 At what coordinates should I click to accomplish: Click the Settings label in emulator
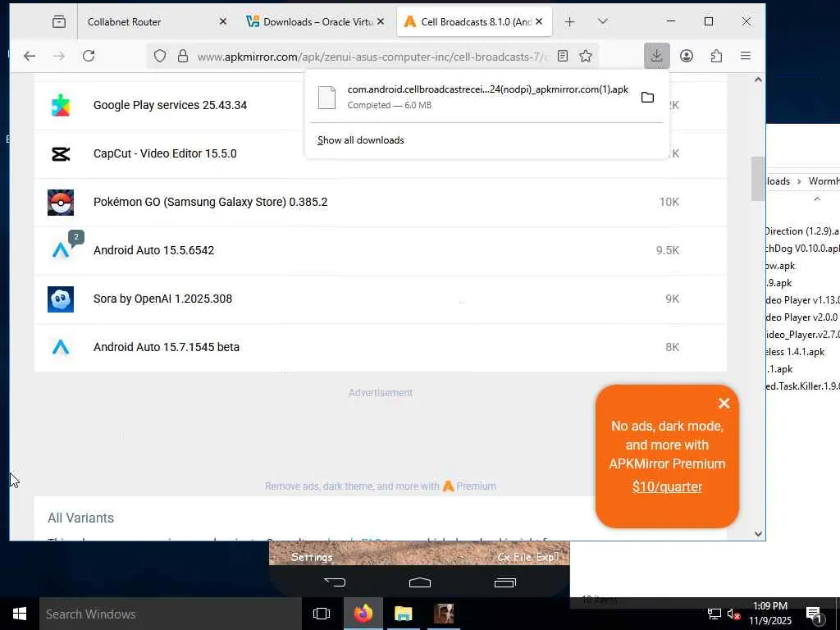[x=312, y=557]
